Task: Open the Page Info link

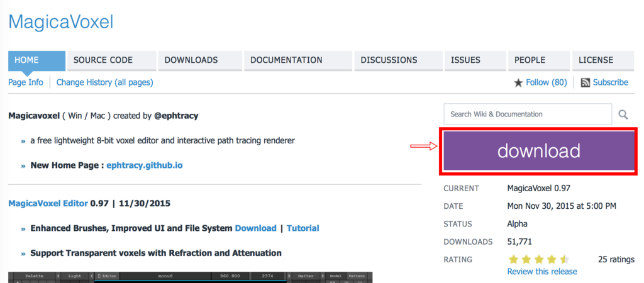Action: [x=25, y=82]
